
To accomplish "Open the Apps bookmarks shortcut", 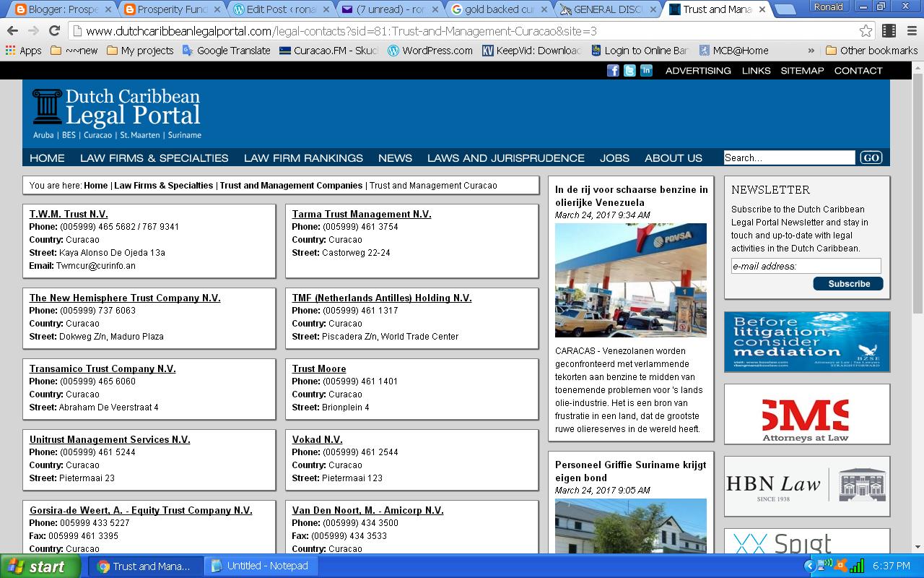I will (23, 51).
